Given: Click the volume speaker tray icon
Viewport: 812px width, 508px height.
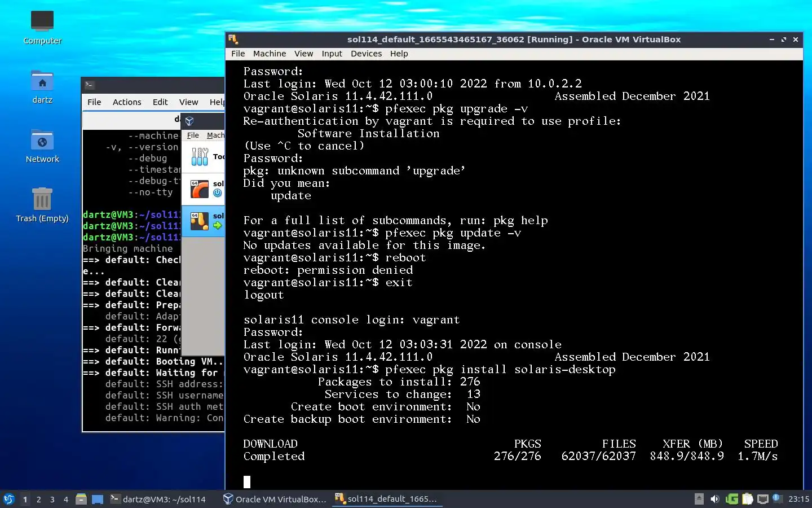Looking at the screenshot, I should pos(715,499).
